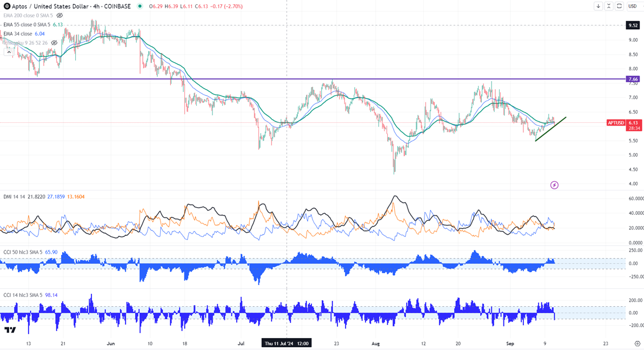
Task: Click the CCI 50 hlc3 indicator legend
Action: (x=23, y=252)
